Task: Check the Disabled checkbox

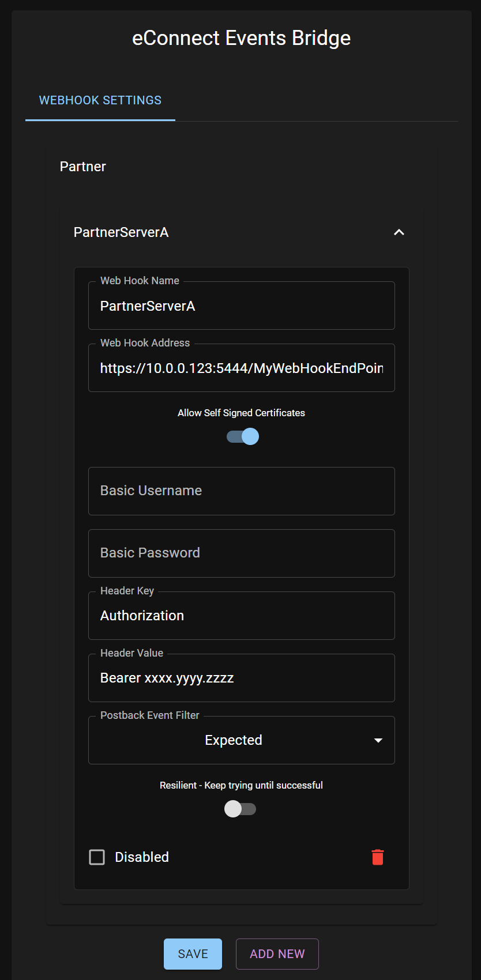Action: click(97, 857)
